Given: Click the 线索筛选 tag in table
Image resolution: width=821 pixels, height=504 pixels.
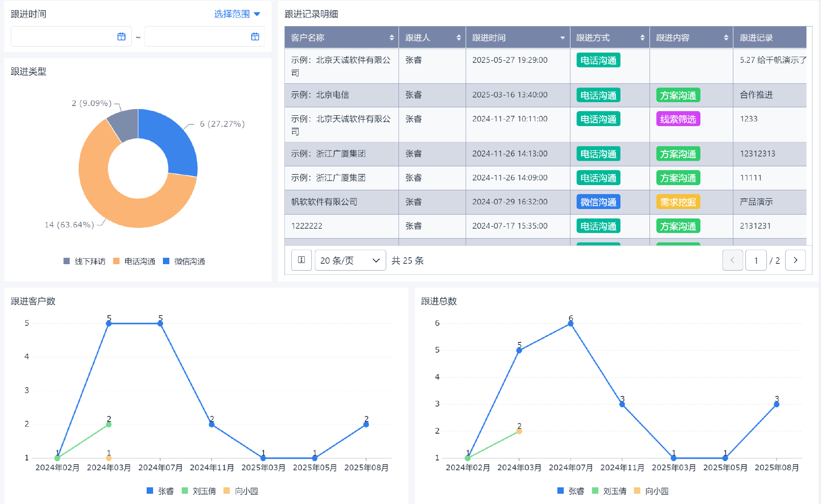Looking at the screenshot, I should click(678, 119).
